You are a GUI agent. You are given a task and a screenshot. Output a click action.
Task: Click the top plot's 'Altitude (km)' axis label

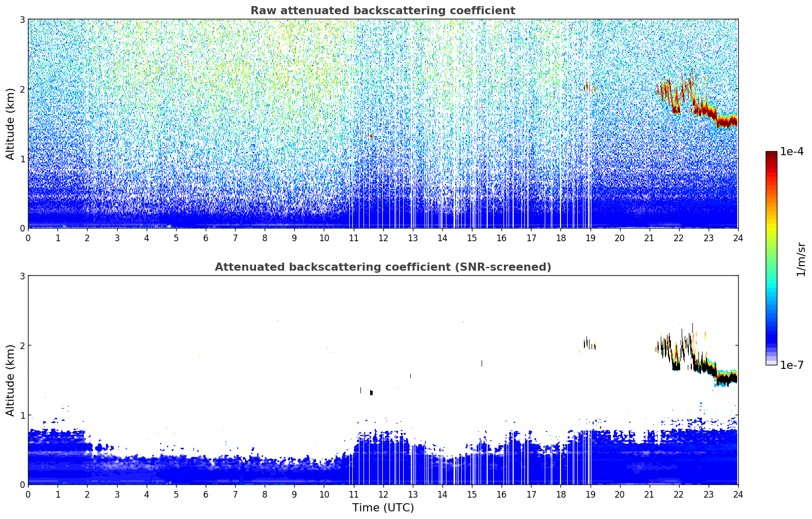(x=11, y=124)
